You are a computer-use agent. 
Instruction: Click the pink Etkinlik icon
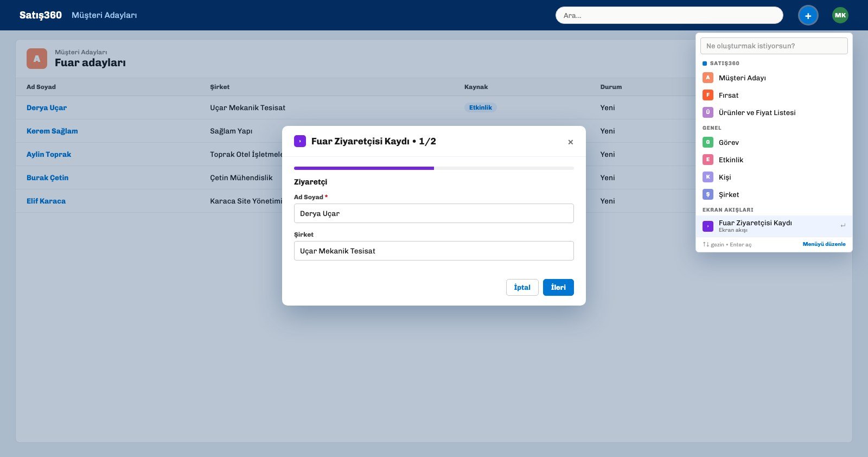(708, 160)
